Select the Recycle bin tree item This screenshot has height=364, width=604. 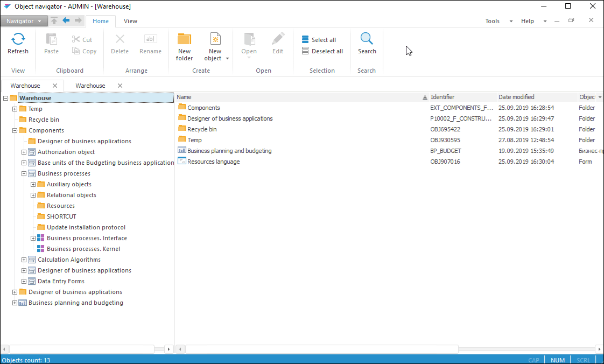(44, 120)
